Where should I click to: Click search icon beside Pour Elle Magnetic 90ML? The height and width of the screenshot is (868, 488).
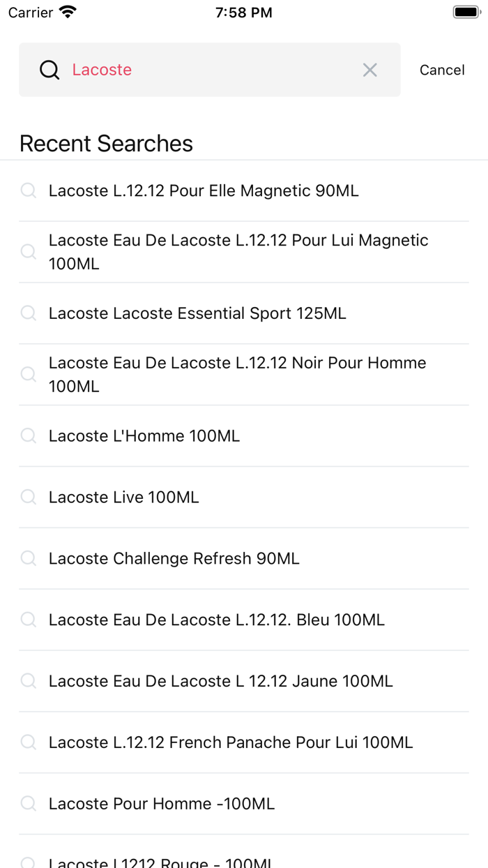[29, 190]
